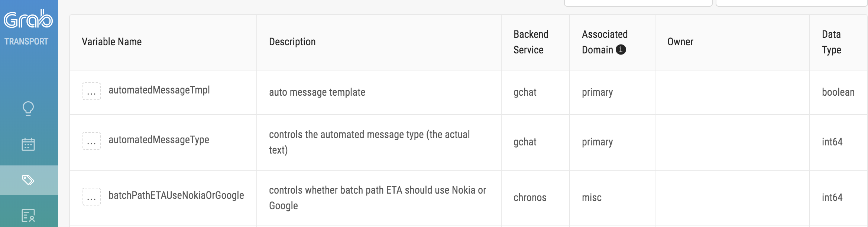Open the calendar icon in sidebar
The height and width of the screenshot is (227, 868).
pos(28,144)
